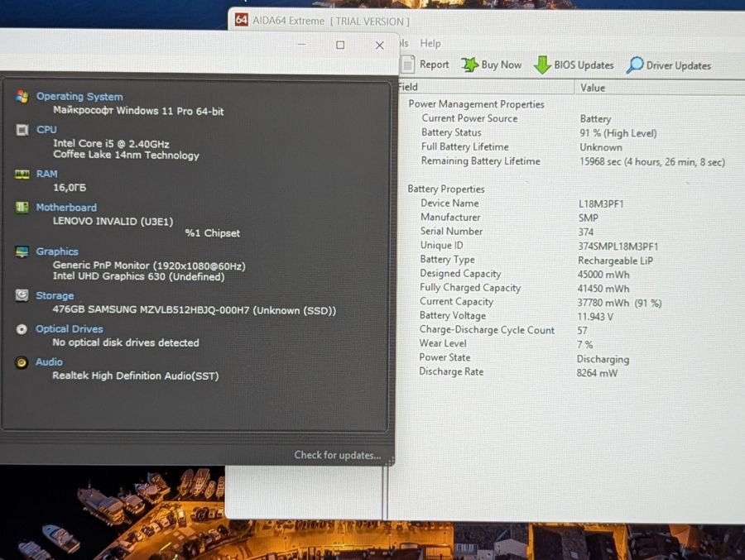This screenshot has width=745, height=560.
Task: Click the Value column header
Action: [x=660, y=88]
